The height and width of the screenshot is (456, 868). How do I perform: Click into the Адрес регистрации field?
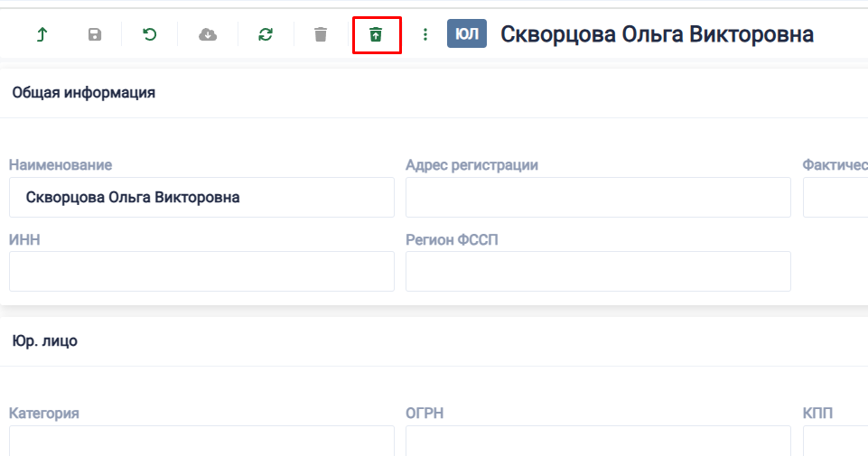[598, 197]
